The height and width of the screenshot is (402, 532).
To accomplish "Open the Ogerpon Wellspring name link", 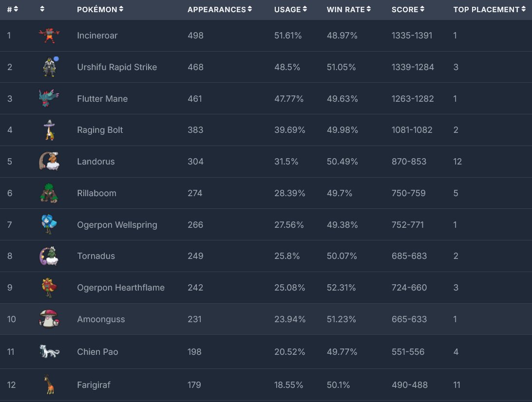I will [117, 225].
